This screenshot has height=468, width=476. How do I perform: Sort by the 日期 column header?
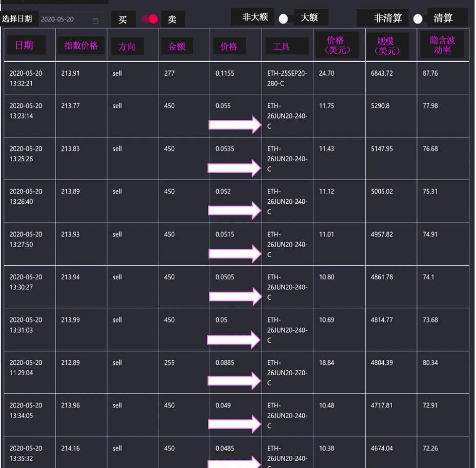pos(24,45)
